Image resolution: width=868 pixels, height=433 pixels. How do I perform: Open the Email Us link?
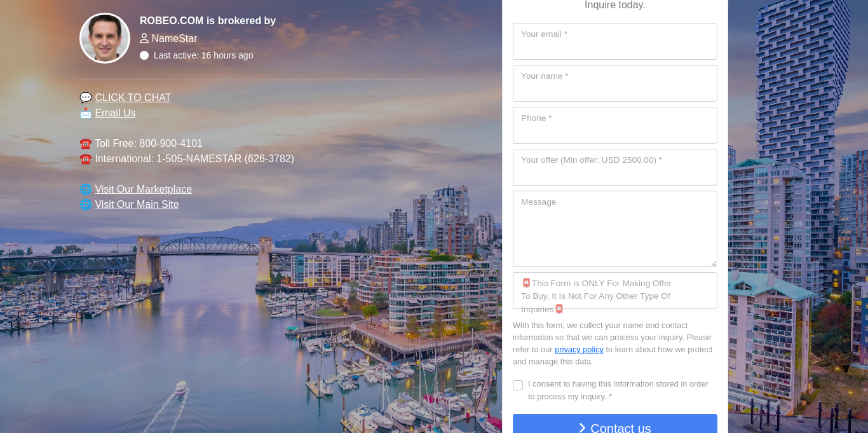click(115, 113)
